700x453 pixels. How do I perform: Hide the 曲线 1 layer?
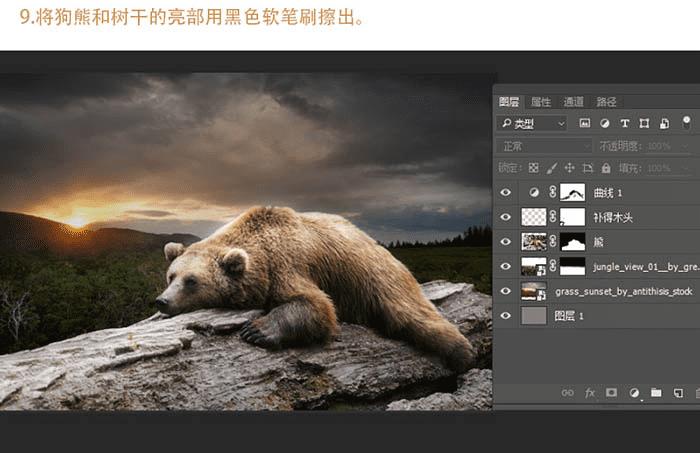coord(505,192)
